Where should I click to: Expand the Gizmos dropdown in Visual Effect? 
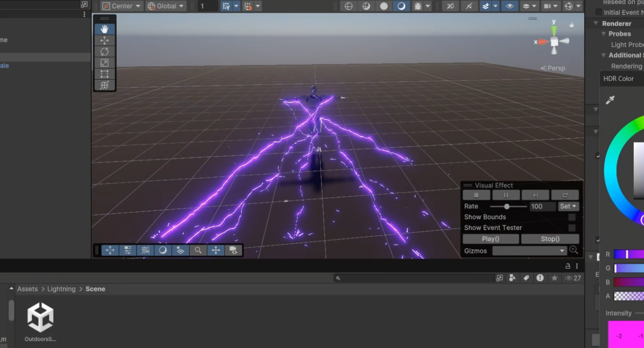pyautogui.click(x=529, y=251)
